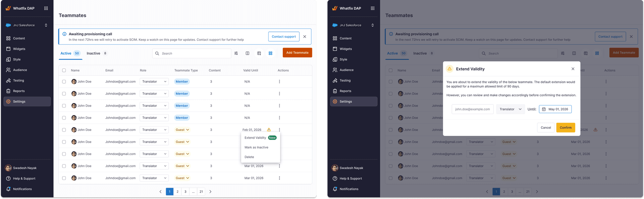Check the first John Doe row checkbox
Image resolution: width=644 pixels, height=199 pixels.
(64, 82)
